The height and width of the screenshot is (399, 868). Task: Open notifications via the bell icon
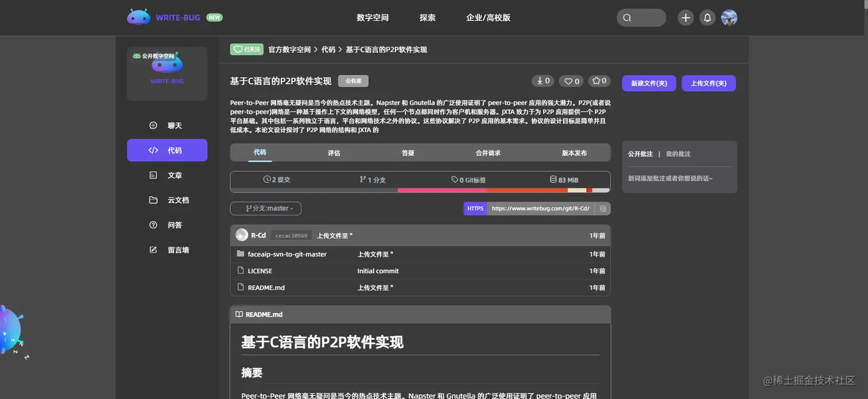[x=707, y=18]
